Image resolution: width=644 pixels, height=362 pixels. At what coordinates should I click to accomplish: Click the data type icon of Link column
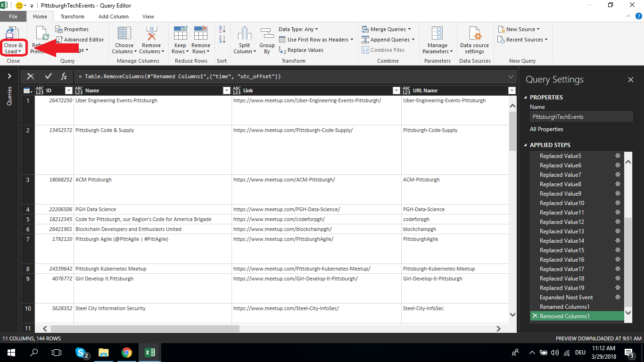[237, 90]
